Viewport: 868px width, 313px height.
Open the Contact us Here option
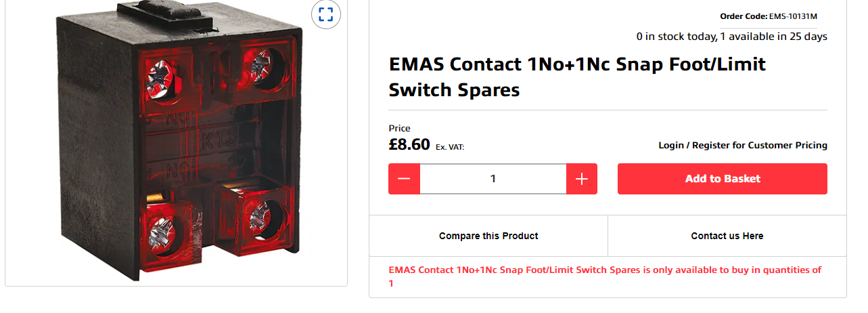tap(727, 236)
